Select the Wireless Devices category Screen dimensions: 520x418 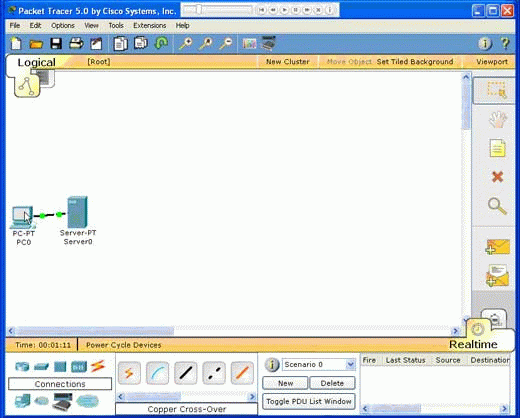(79, 367)
